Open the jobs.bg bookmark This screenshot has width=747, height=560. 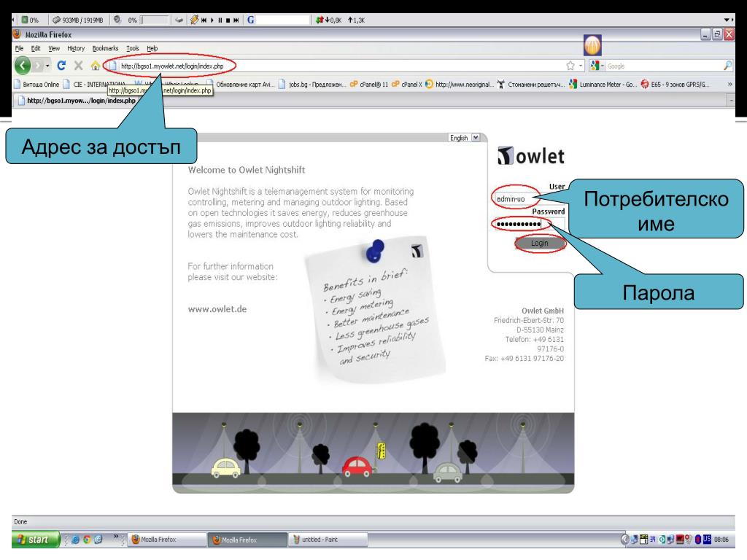[312, 85]
